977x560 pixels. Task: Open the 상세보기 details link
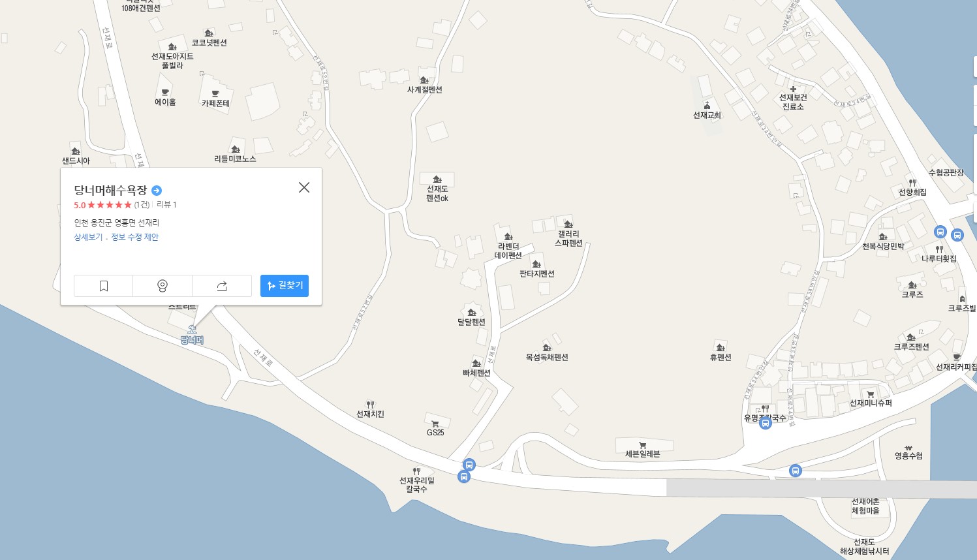[88, 237]
